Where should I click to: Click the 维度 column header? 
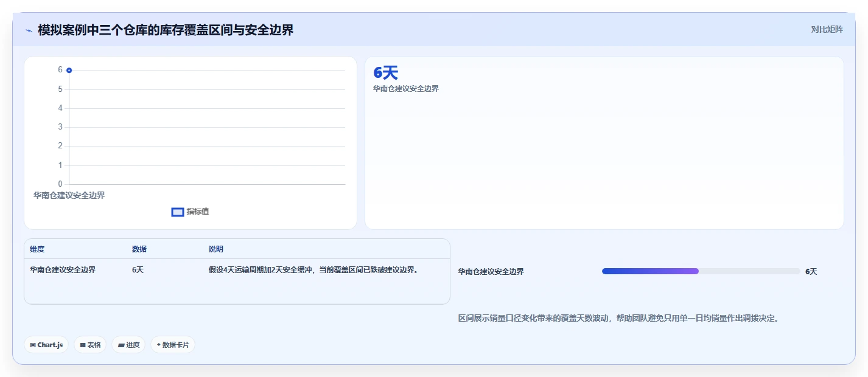pyautogui.click(x=37, y=249)
